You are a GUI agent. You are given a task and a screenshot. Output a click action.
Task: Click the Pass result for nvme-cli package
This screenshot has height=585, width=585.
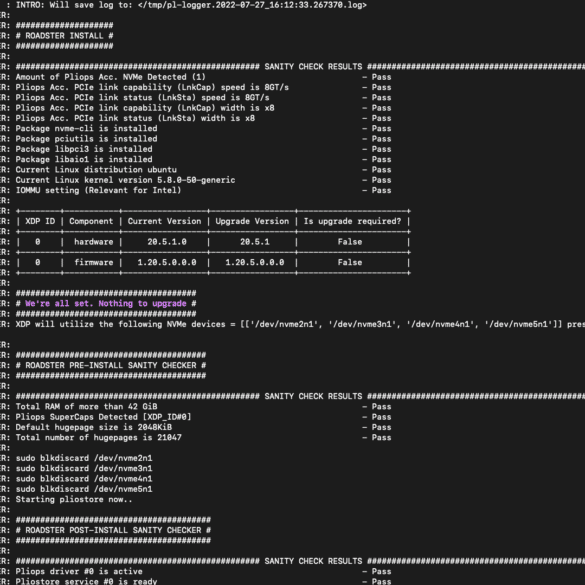(381, 128)
